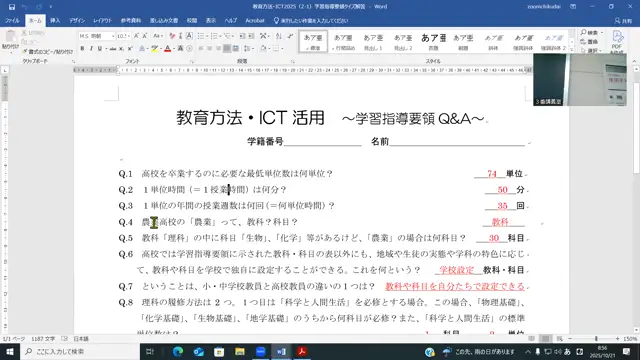
Task: Open the borders dropdown in paragraph group
Action: point(282,49)
